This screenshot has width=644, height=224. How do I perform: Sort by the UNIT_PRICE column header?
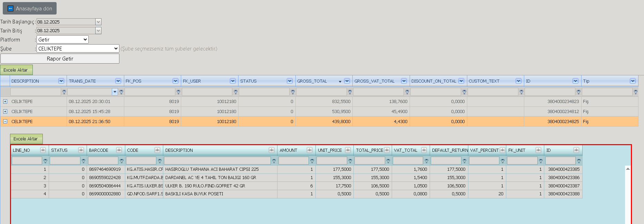pyautogui.click(x=330, y=150)
